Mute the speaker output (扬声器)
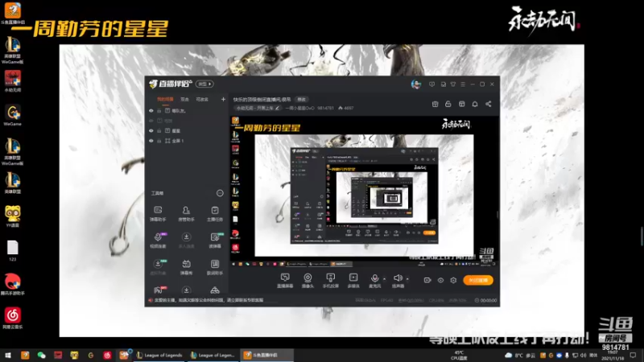This screenshot has height=362, width=644. coord(398,281)
